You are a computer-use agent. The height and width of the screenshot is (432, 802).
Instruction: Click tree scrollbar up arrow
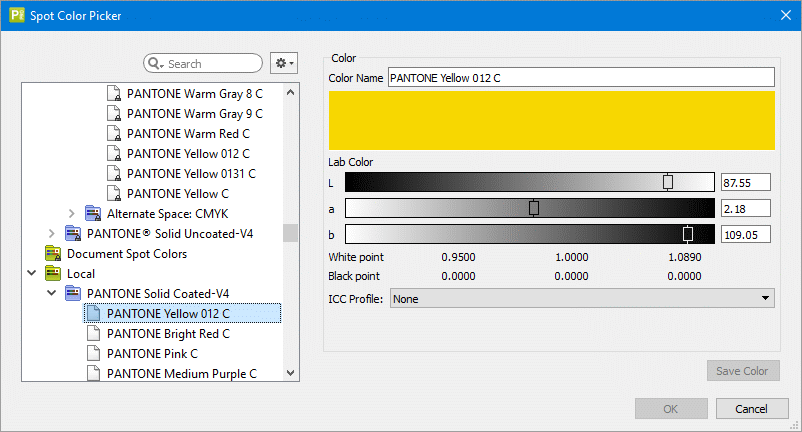tap(291, 93)
